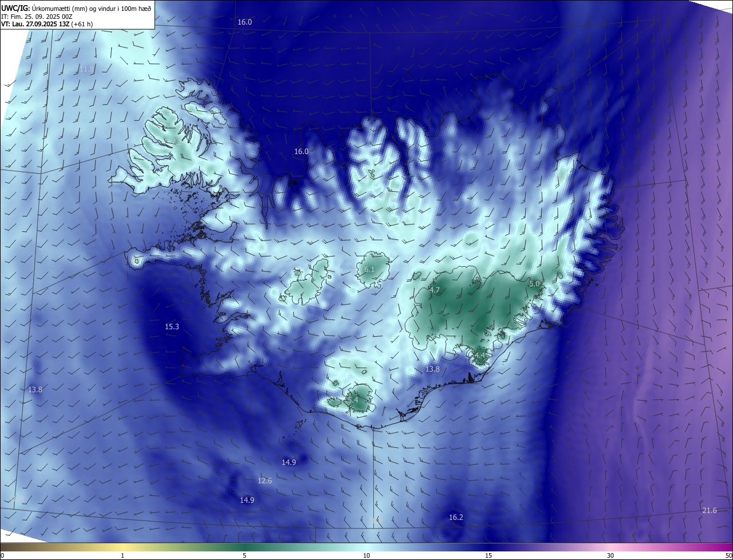This screenshot has height=560, width=733.
Task: Click the 15.3 dark blue low-value area label
Action: (x=172, y=327)
